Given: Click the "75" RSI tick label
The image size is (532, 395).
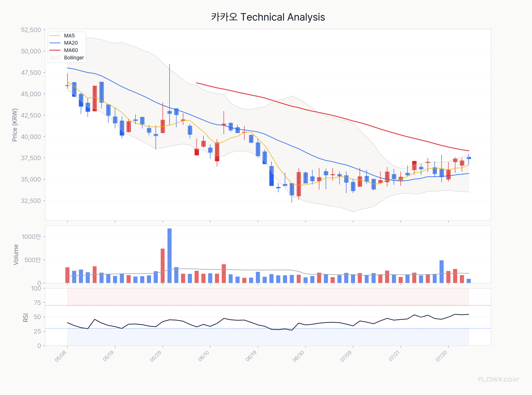Looking at the screenshot, I should [x=37, y=303].
